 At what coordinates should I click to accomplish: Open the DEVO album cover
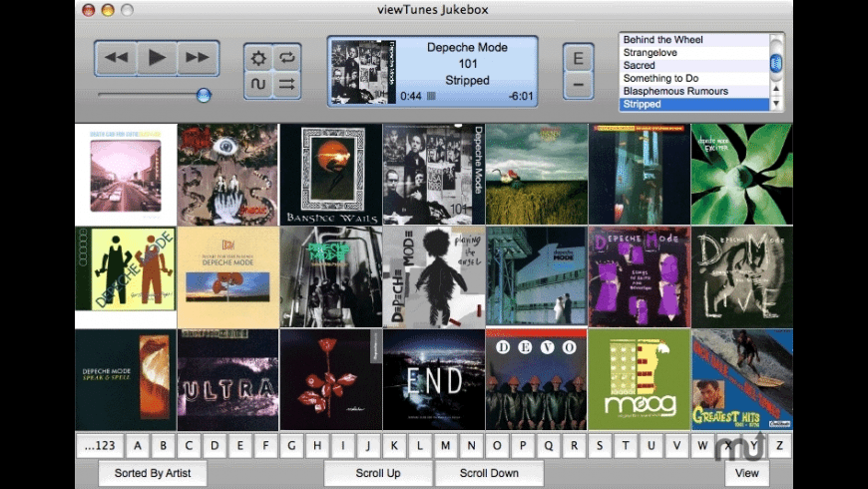(x=537, y=380)
